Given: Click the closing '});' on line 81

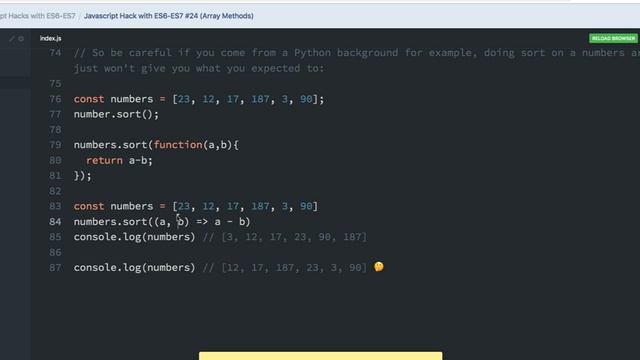Looking at the screenshot, I should [x=82, y=176].
